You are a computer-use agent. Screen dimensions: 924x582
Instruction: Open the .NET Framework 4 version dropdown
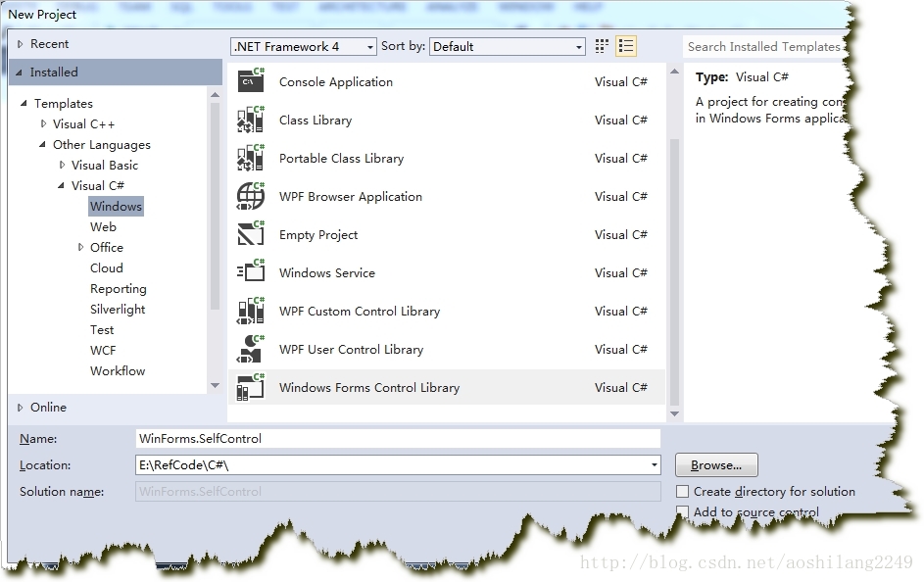[304, 46]
